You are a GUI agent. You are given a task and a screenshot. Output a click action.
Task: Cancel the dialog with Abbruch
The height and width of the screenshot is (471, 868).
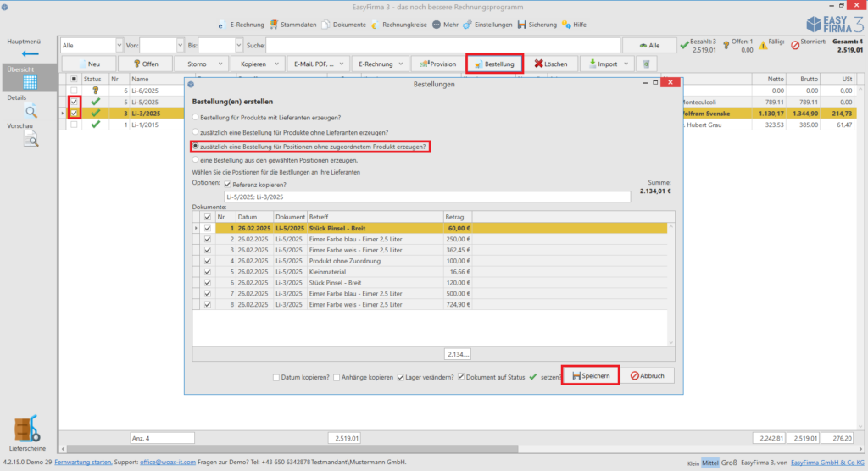tap(647, 376)
